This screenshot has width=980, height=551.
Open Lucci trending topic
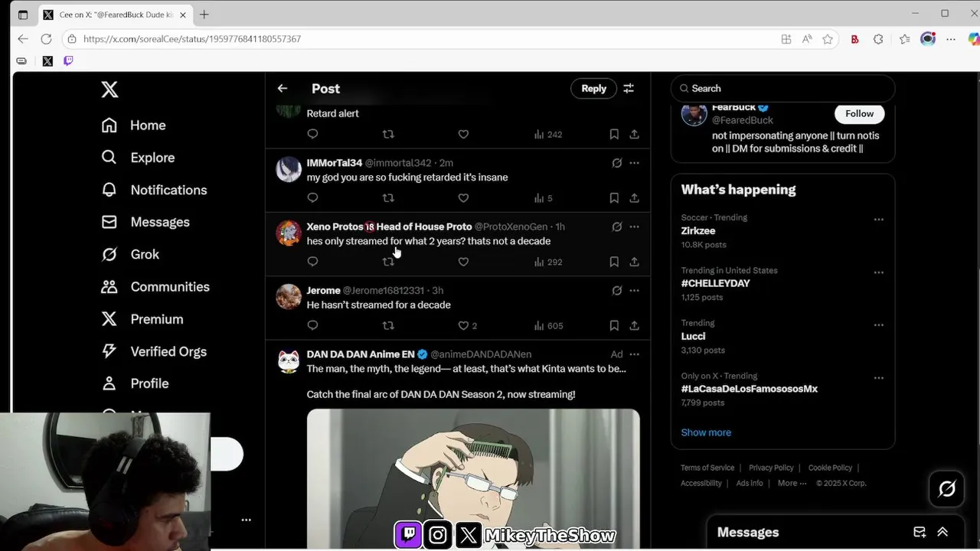click(x=694, y=337)
